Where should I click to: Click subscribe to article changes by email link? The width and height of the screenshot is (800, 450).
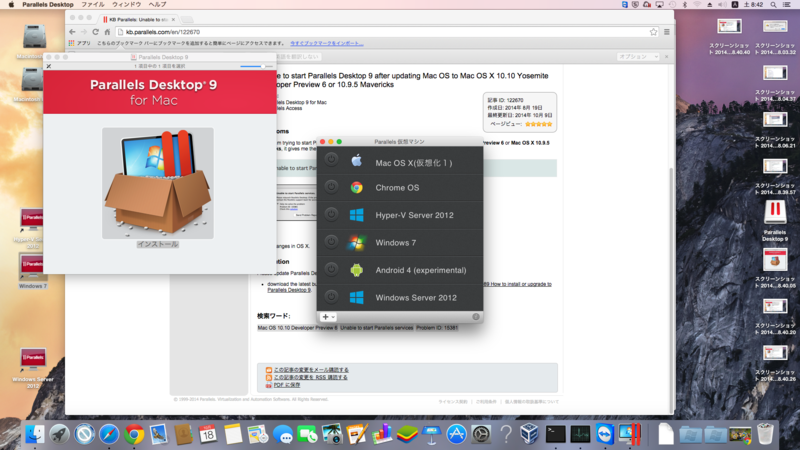click(311, 370)
